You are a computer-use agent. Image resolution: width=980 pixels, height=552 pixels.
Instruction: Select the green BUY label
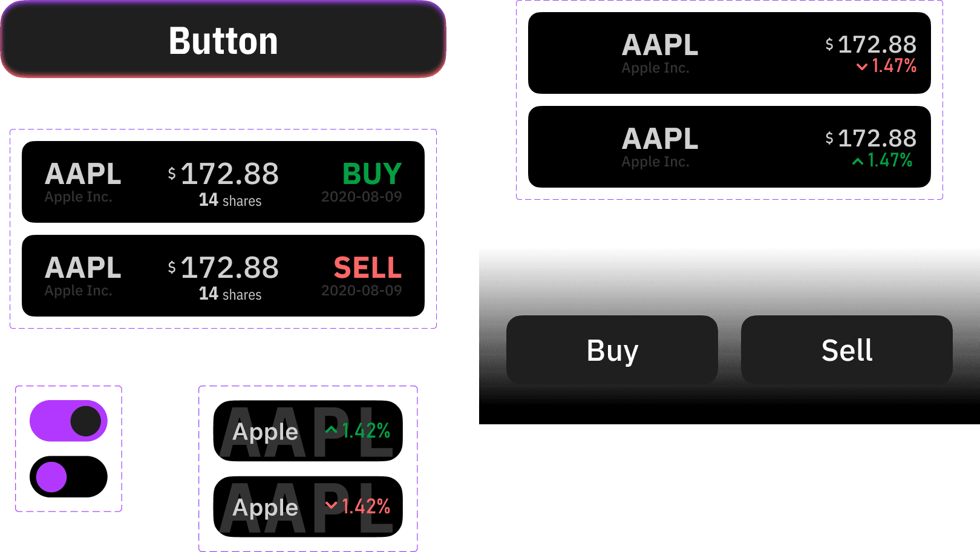(x=371, y=174)
